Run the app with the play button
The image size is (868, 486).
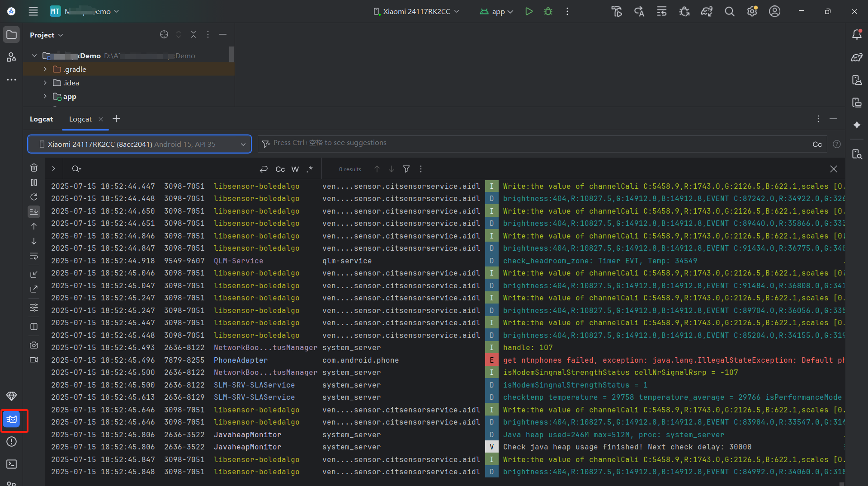(x=529, y=11)
